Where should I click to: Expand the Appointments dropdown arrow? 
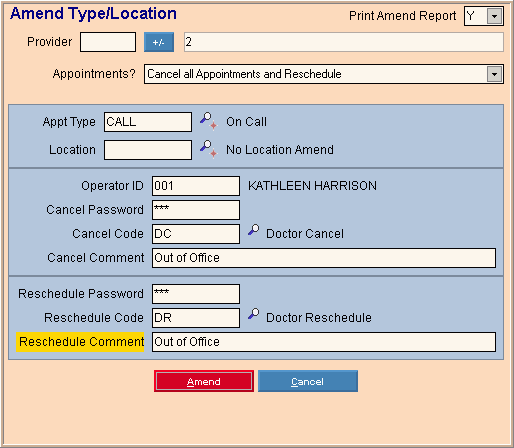click(494, 74)
